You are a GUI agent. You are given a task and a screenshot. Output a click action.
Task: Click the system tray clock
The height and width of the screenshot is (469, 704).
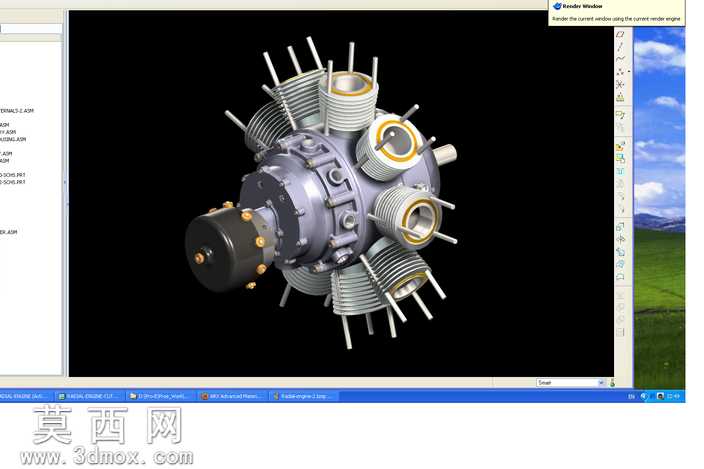[673, 396]
